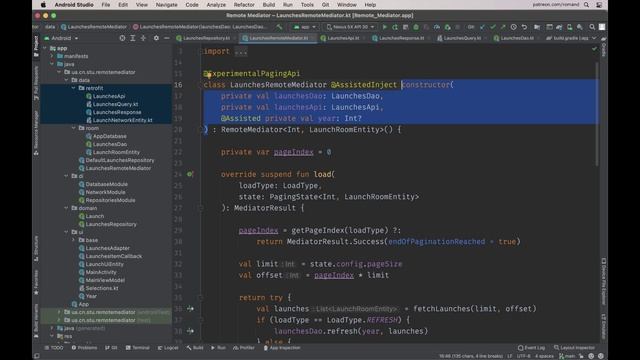Screen dimensions: 640x360
Task: Collapse the room folder in tree
Action: 73,128
